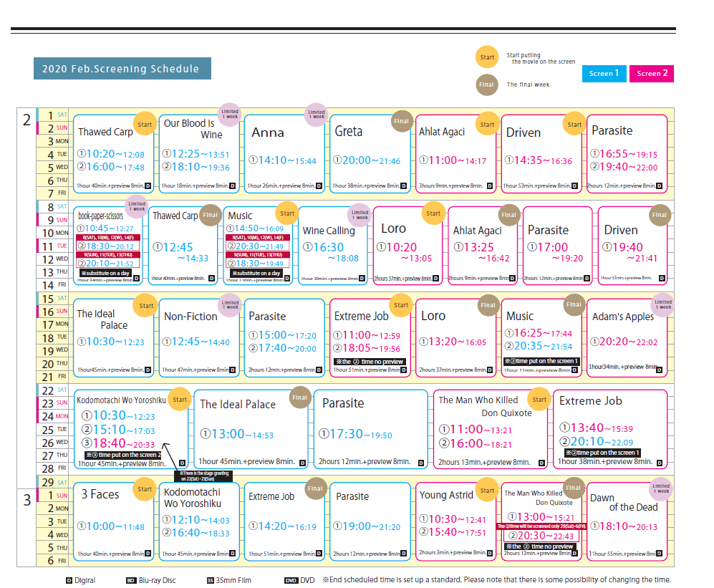Click the Non-Fiction showtime 12:45~14:40
This screenshot has height=588, width=714.
(x=196, y=342)
